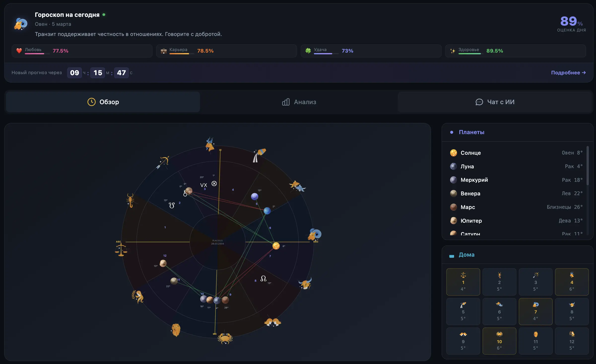Click the Scorpio scorpion icon on the wheel
596x364 pixels.
point(130,200)
